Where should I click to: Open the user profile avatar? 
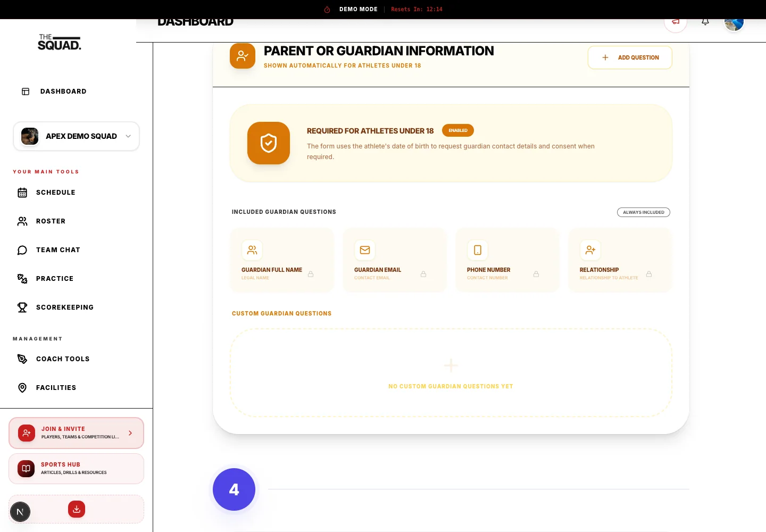point(734,22)
